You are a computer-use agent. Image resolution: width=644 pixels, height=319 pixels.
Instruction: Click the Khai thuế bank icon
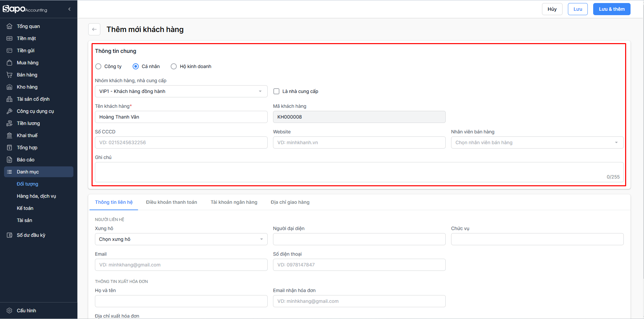(x=9, y=135)
